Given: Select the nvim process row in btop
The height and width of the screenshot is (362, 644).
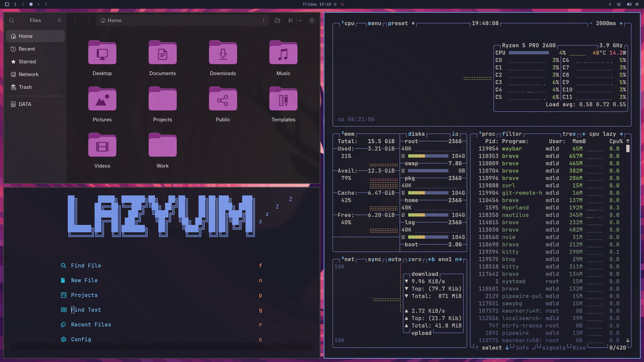Looking at the screenshot, I should click(x=549, y=237).
